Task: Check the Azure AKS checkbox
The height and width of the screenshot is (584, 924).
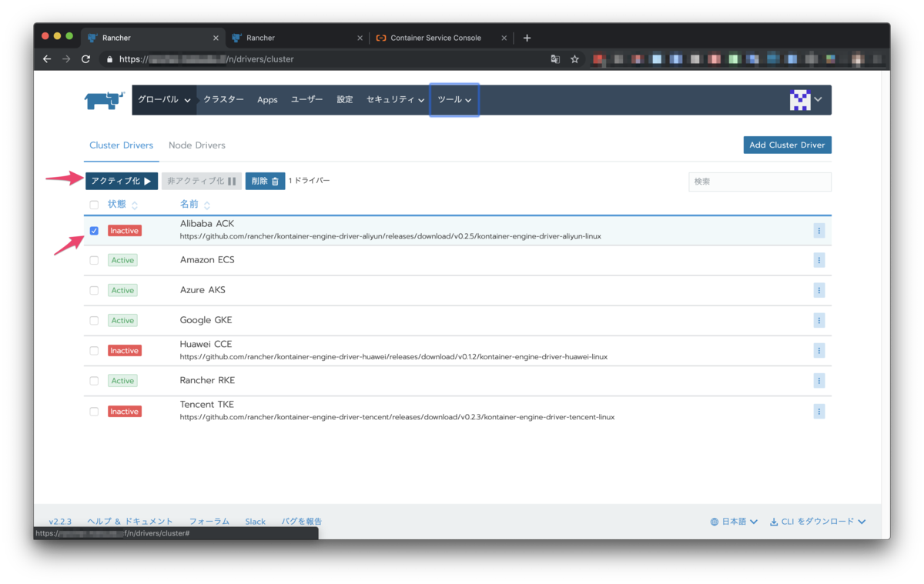Action: pyautogui.click(x=94, y=290)
